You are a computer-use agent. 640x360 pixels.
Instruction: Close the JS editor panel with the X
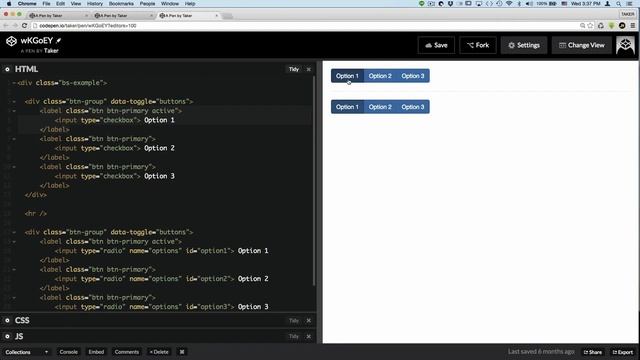tap(309, 336)
